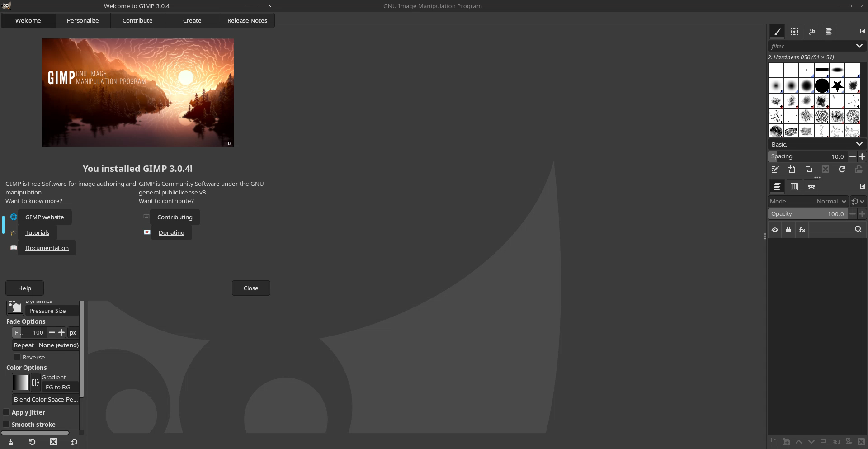
Task: Select the star-shaped brush thumbnail
Action: point(837,85)
